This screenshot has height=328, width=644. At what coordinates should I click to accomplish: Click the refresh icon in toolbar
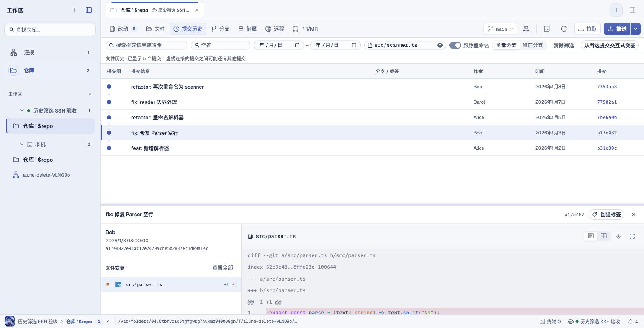pos(564,29)
